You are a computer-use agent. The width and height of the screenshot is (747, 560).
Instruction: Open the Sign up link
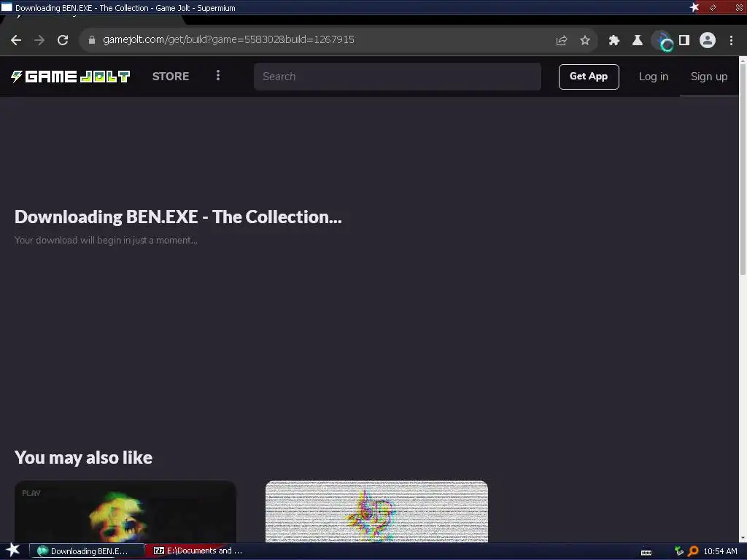709,77
